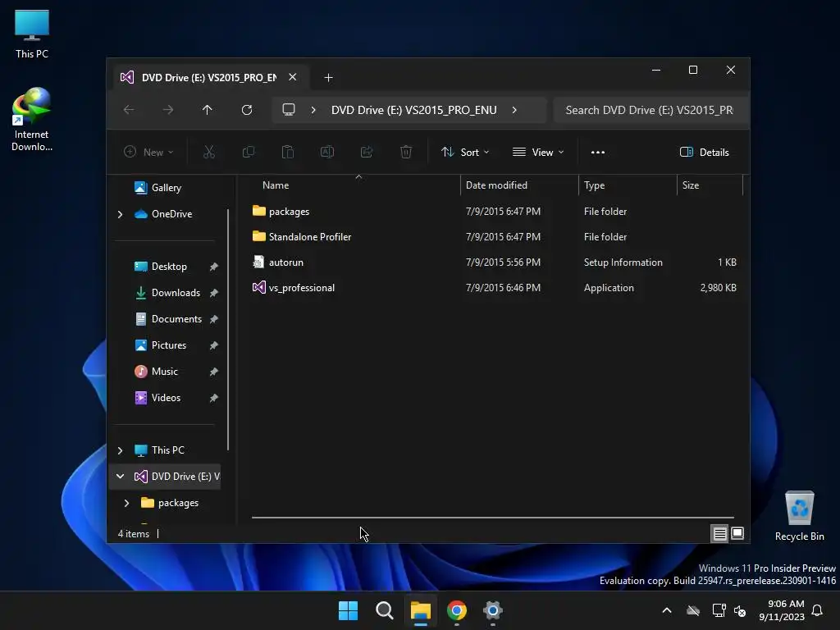
Task: Click the OneDrive cloud tray icon
Action: coord(693,610)
